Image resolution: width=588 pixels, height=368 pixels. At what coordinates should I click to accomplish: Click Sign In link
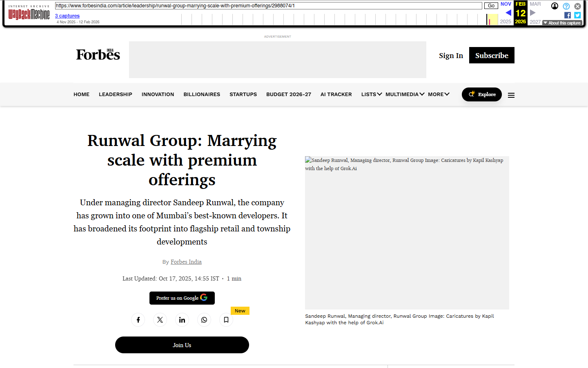(x=451, y=56)
